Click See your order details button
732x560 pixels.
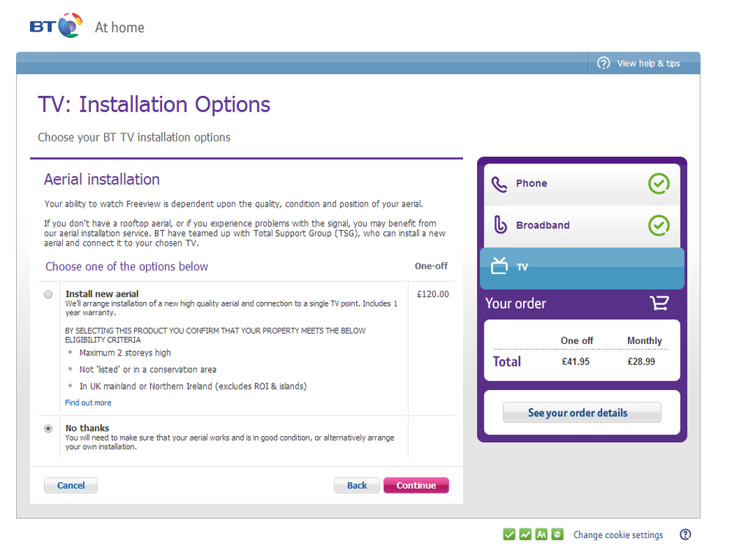coord(582,413)
